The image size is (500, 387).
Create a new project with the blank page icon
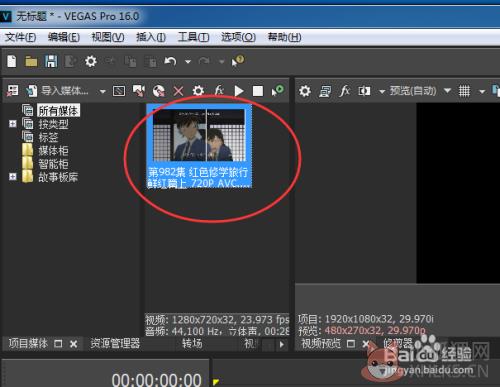[12, 61]
